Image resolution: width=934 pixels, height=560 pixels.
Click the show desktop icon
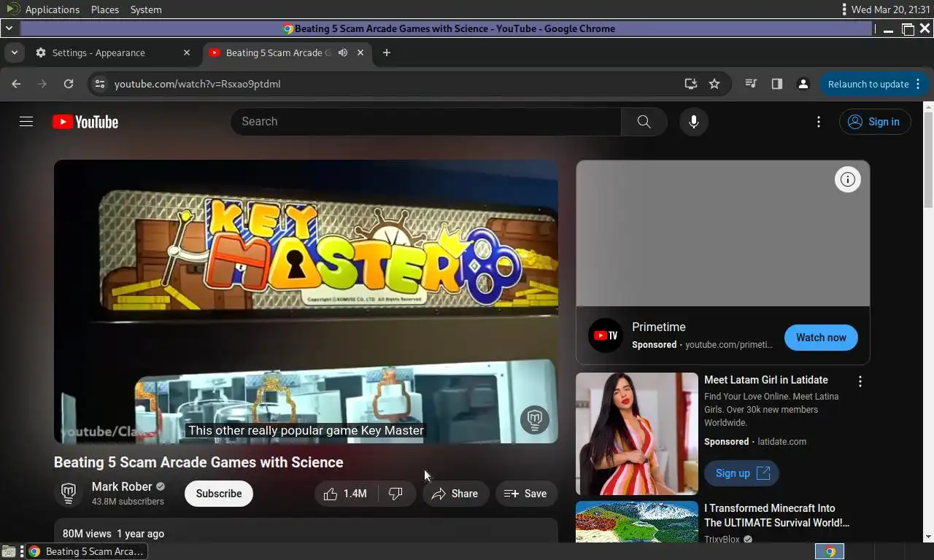point(8,551)
